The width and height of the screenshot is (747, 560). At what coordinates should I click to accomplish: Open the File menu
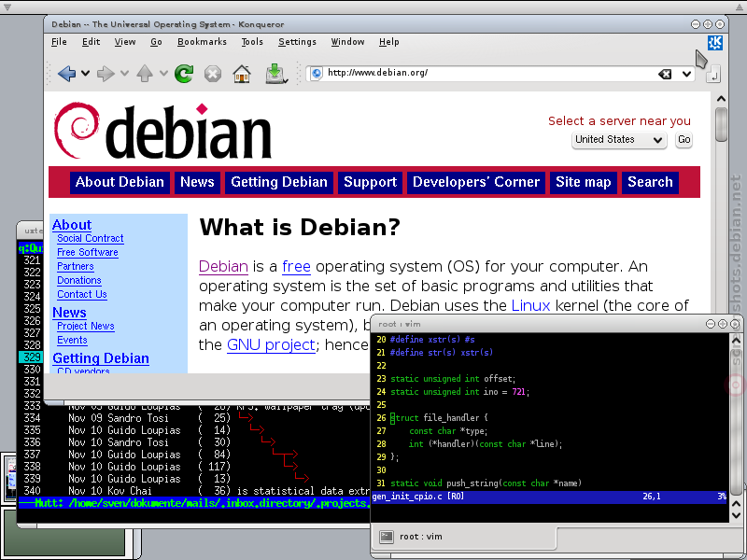[59, 42]
